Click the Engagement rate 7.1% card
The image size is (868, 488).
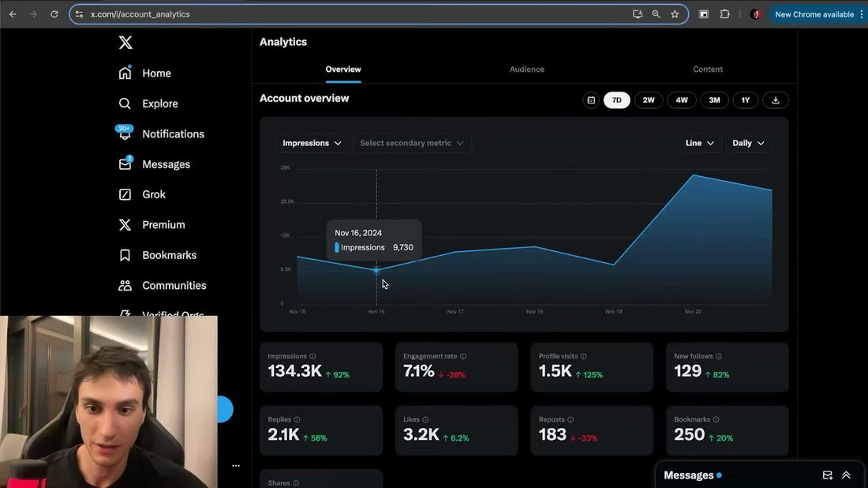point(456,366)
